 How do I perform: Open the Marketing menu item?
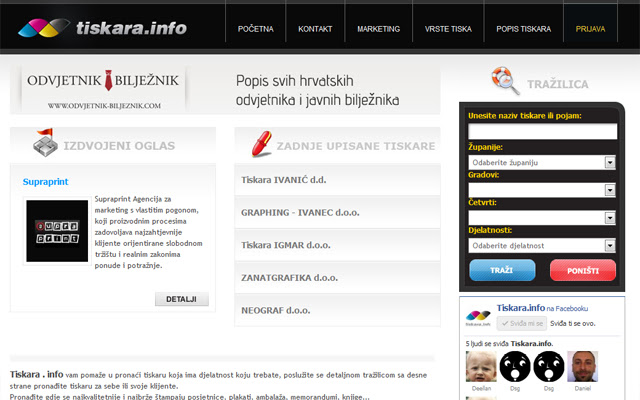coord(378,29)
